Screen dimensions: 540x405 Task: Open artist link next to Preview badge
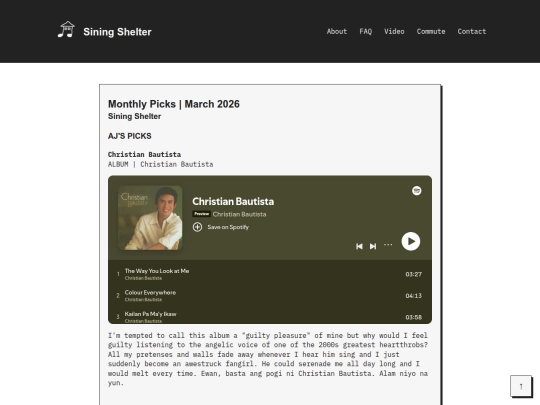click(239, 214)
